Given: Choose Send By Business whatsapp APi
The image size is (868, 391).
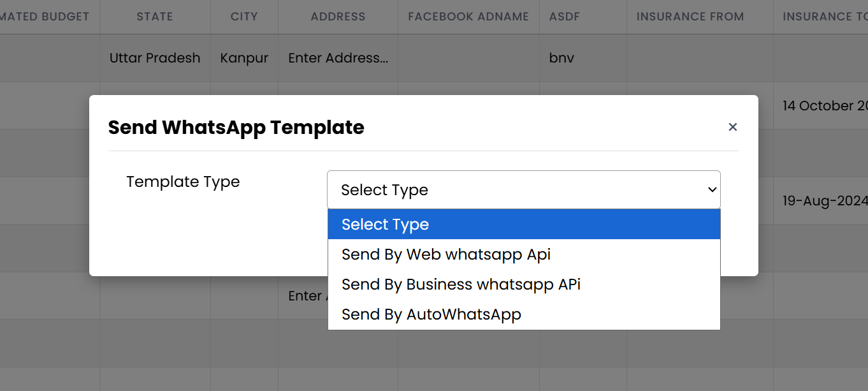Looking at the screenshot, I should click(461, 284).
